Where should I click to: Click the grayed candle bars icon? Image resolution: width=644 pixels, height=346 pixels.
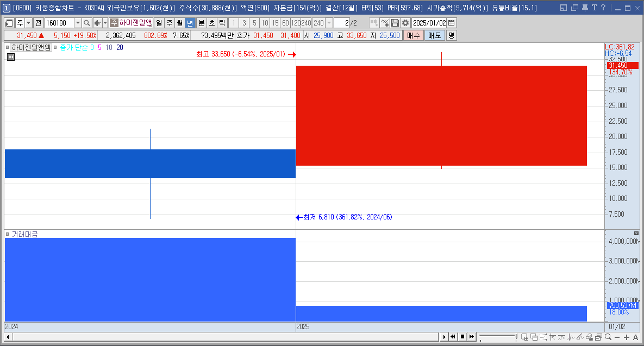(x=374, y=23)
